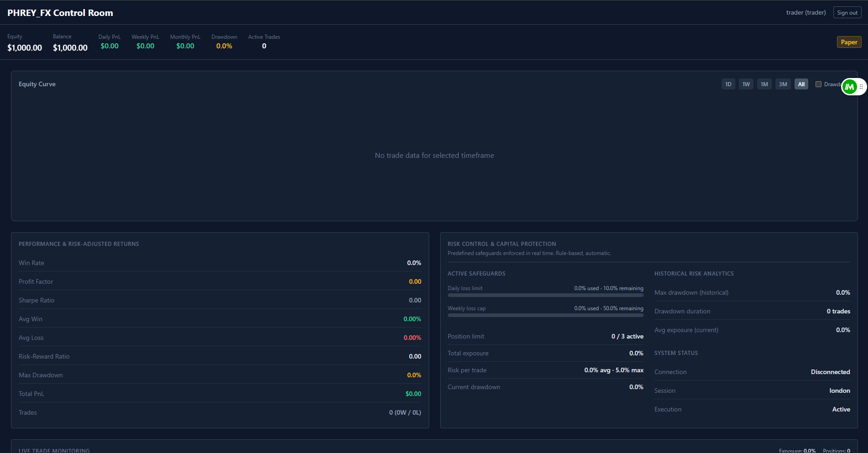The image size is (868, 453).
Task: Click the Active Trades count
Action: point(264,46)
